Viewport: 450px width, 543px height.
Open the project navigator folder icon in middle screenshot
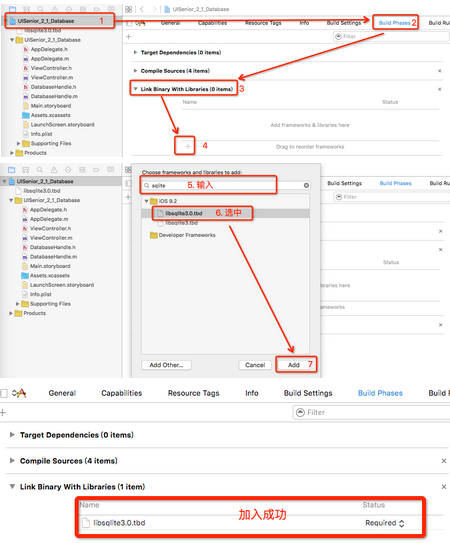[x=11, y=170]
